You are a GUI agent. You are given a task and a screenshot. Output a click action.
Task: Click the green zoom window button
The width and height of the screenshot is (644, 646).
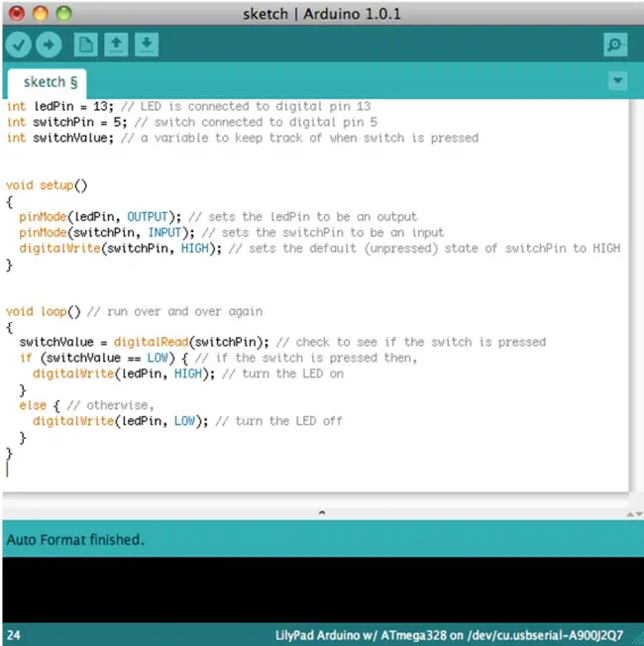[x=63, y=14]
